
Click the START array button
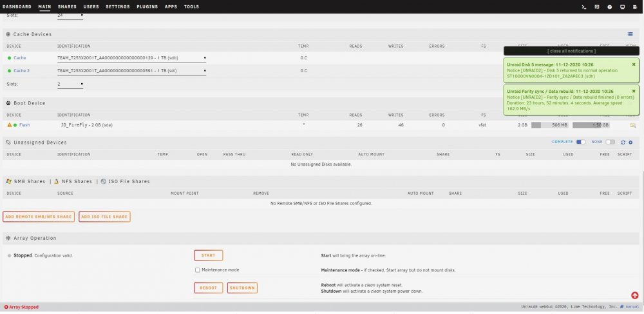click(x=208, y=255)
